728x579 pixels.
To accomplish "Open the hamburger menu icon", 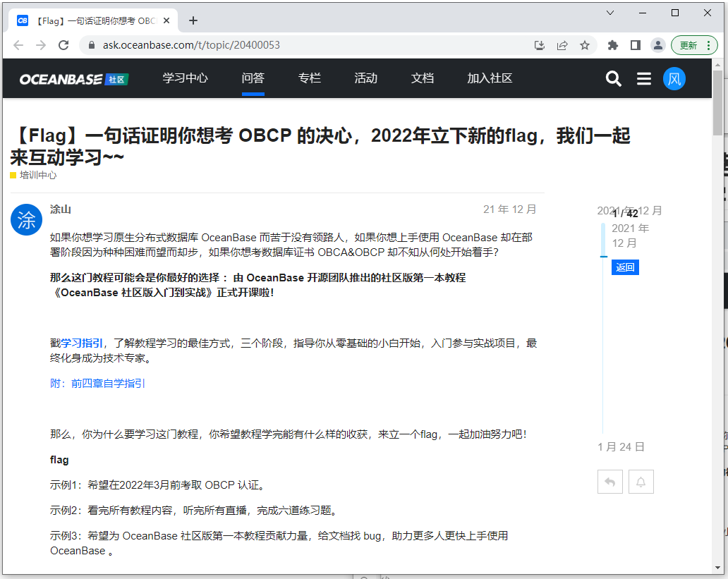I will (x=643, y=78).
